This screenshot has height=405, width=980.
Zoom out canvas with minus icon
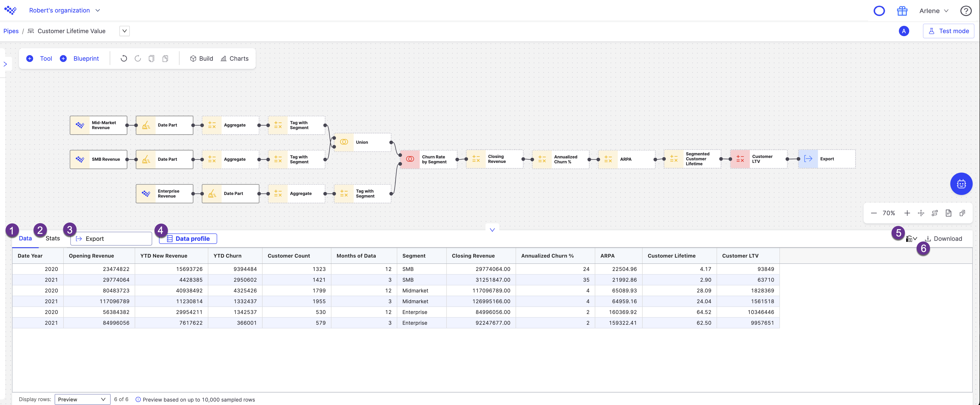point(874,213)
